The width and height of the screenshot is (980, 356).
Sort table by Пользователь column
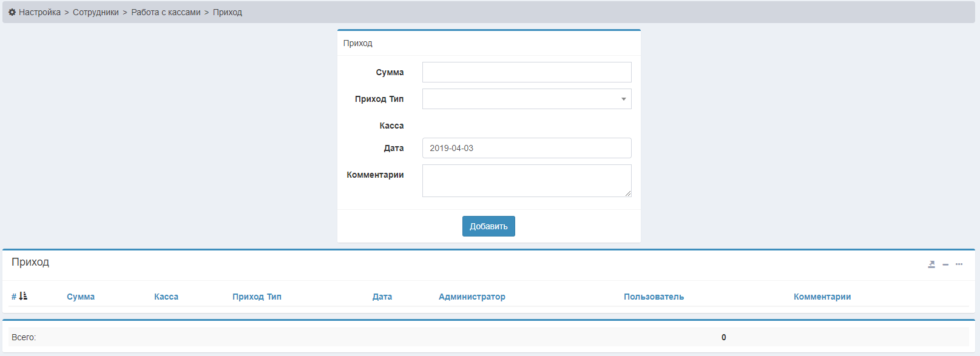(654, 297)
